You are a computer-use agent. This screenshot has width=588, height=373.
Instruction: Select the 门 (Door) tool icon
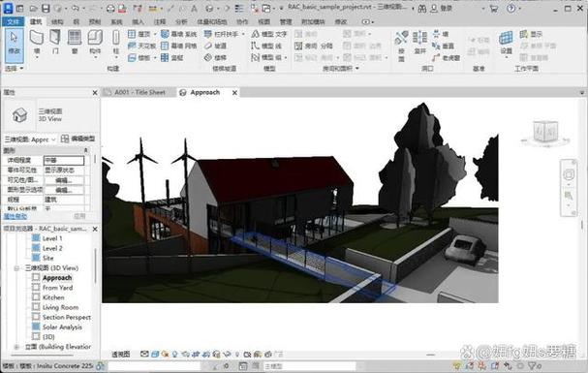pyautogui.click(x=55, y=38)
